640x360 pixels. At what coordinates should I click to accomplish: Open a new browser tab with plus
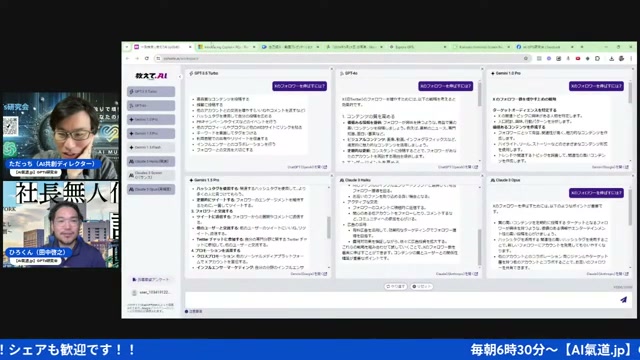click(582, 47)
